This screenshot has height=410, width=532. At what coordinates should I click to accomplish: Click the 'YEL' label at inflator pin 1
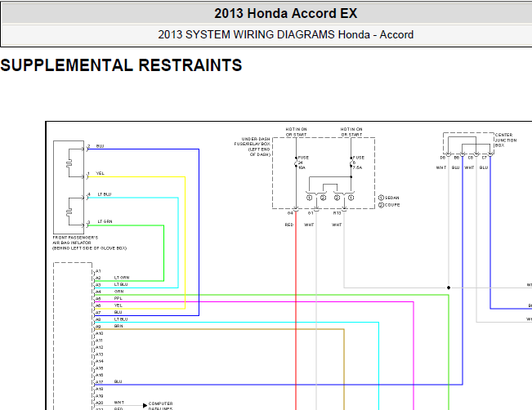100,173
